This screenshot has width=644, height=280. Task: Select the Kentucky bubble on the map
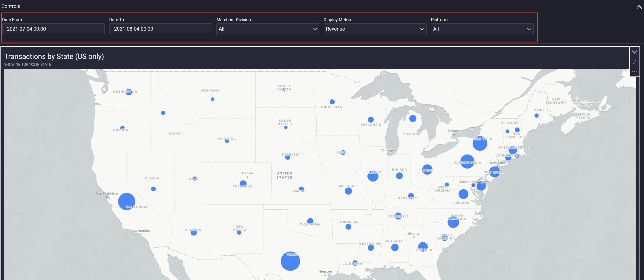411,196
